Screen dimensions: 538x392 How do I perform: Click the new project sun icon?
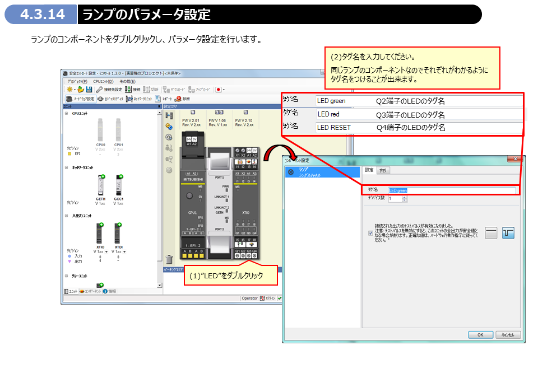(x=69, y=90)
